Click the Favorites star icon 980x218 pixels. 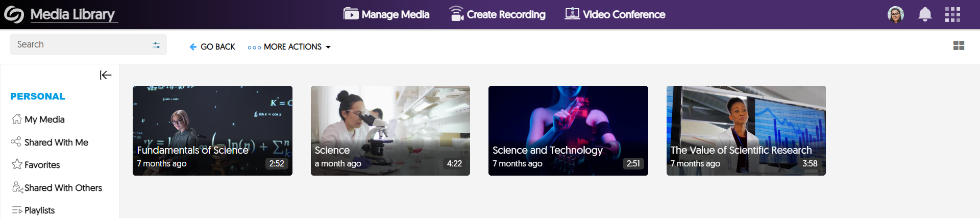(17, 164)
